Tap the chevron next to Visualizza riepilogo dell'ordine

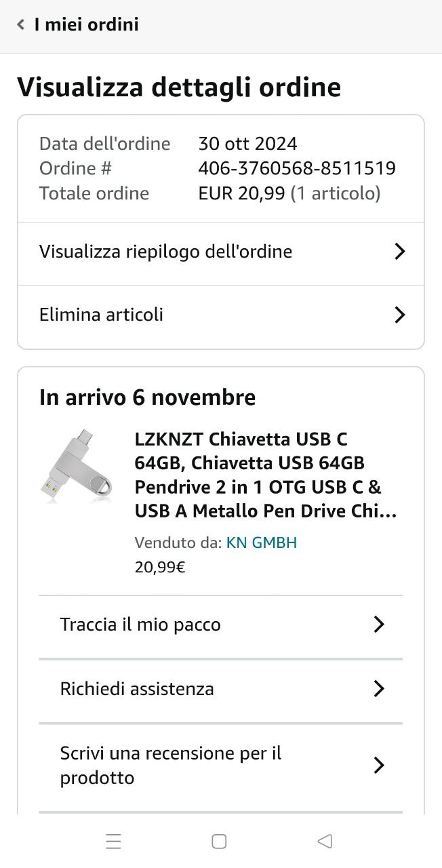click(x=400, y=252)
